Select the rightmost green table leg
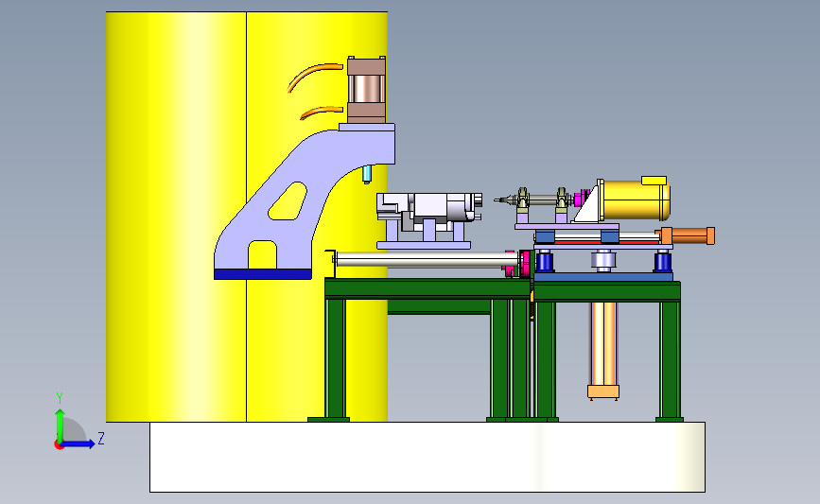This screenshot has width=820, height=504. coord(670,359)
